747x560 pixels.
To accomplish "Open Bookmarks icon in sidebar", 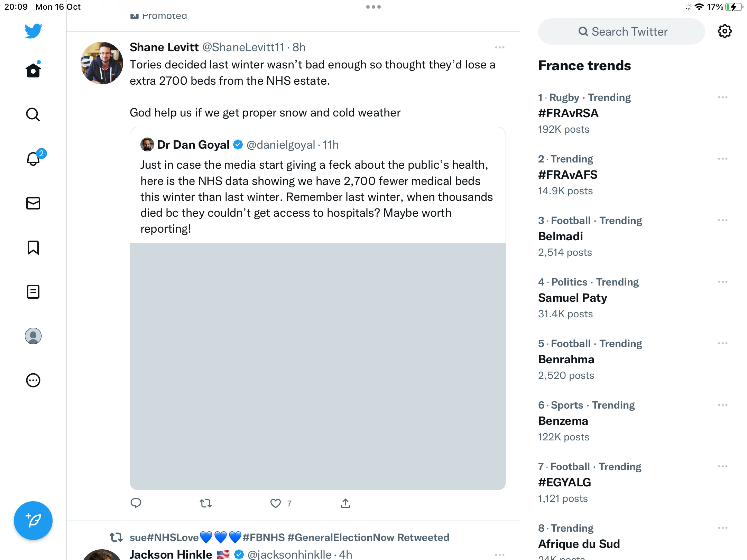I will point(33,248).
